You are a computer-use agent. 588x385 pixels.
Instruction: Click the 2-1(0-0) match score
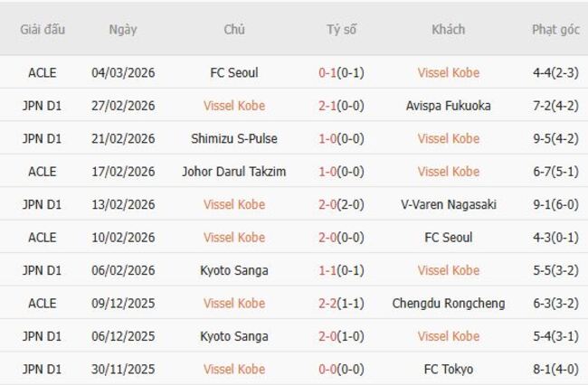pyautogui.click(x=341, y=106)
